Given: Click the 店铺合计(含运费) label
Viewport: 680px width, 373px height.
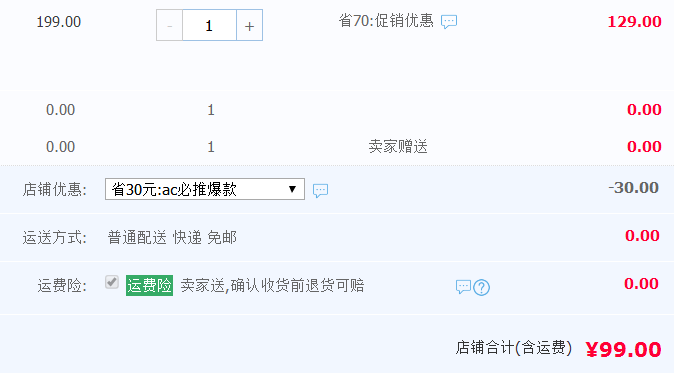Looking at the screenshot, I should 514,348.
